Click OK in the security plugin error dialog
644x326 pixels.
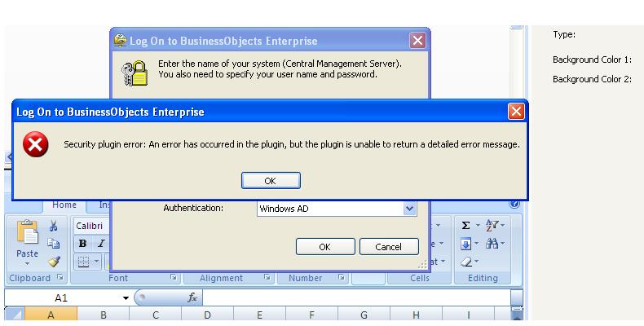pyautogui.click(x=271, y=181)
